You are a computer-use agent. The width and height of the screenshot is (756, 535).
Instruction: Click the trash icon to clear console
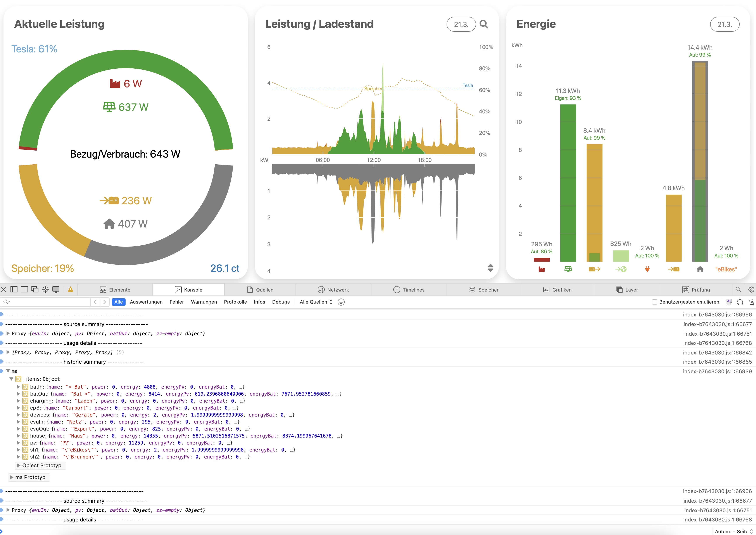pos(752,302)
